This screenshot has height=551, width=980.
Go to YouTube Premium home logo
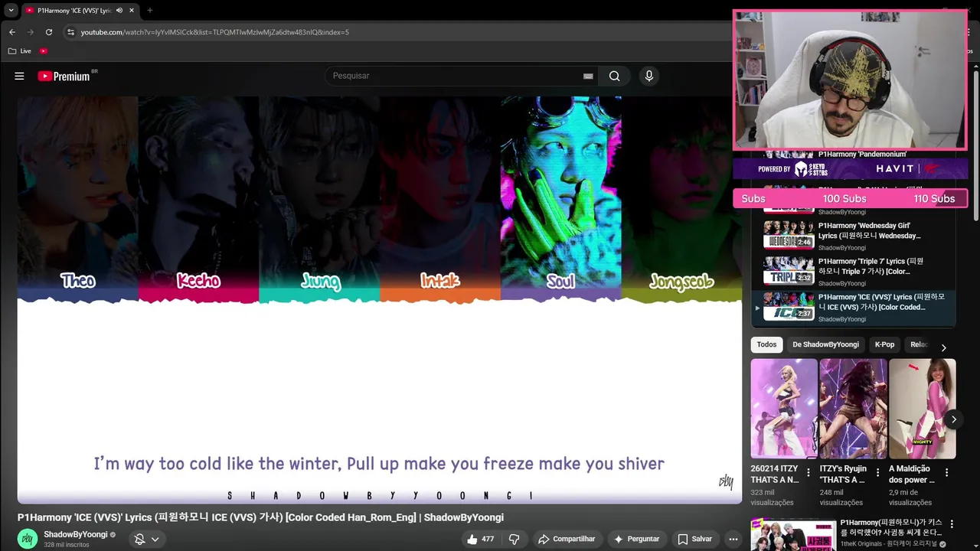pos(64,76)
